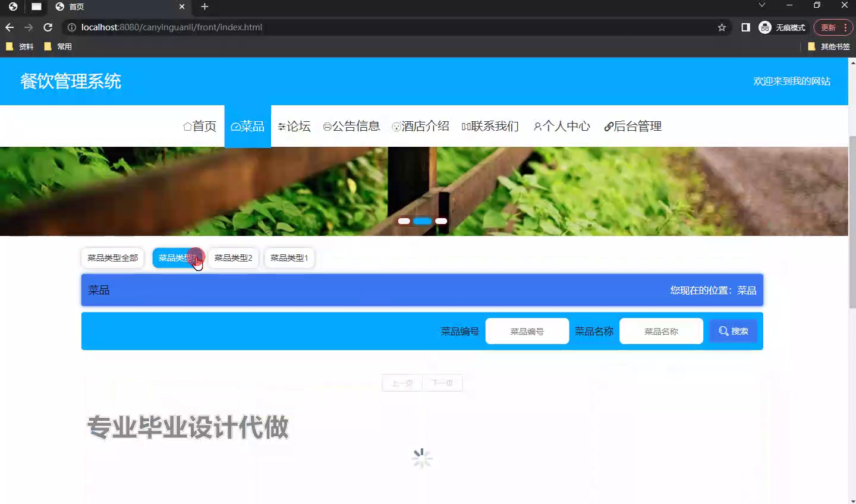Viewport: 856px width, 504px height.
Task: Click the 菜品名称 input field
Action: coord(661,331)
